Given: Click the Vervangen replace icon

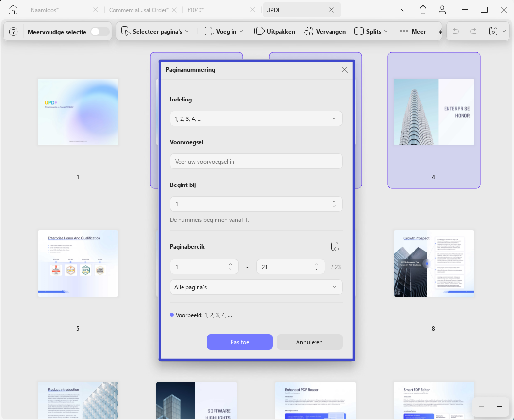Looking at the screenshot, I should 309,31.
